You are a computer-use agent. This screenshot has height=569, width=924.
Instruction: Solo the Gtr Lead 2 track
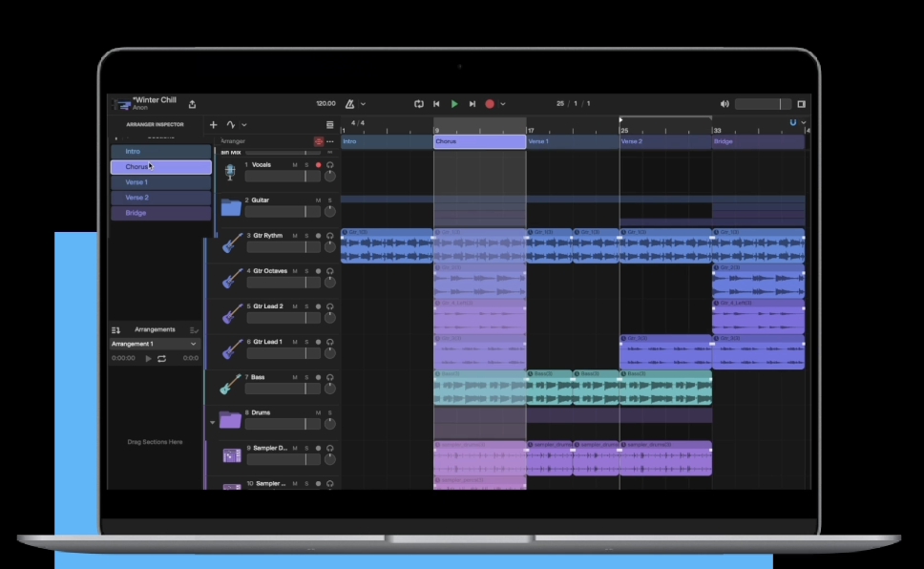(x=305, y=306)
